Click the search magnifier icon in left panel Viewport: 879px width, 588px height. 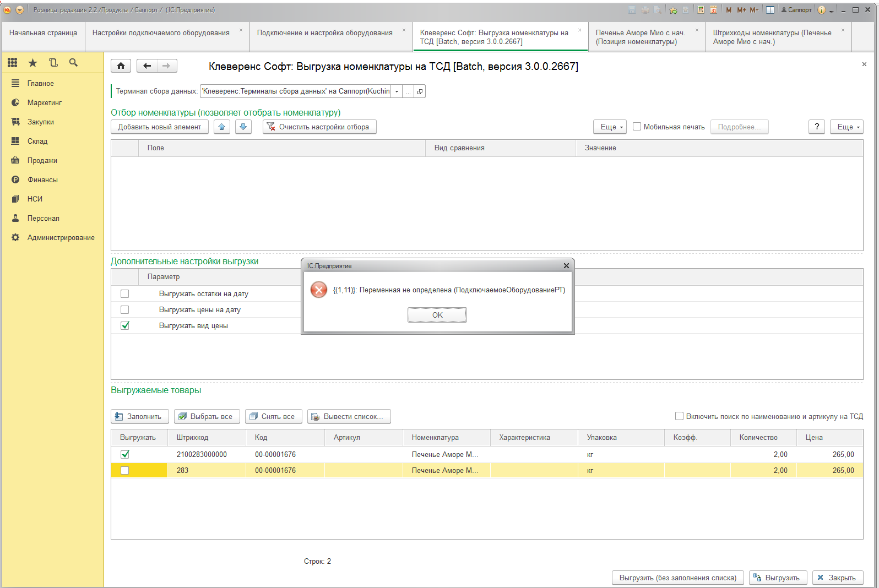coord(73,63)
